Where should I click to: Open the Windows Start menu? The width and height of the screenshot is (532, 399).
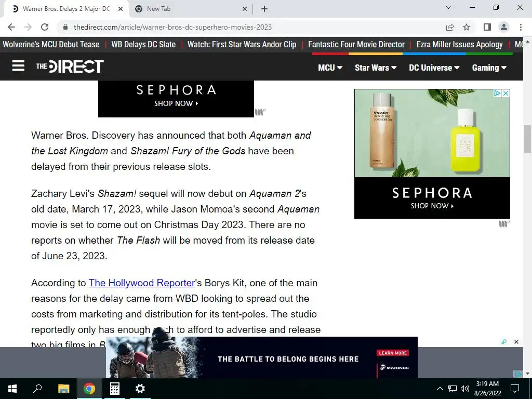12,389
